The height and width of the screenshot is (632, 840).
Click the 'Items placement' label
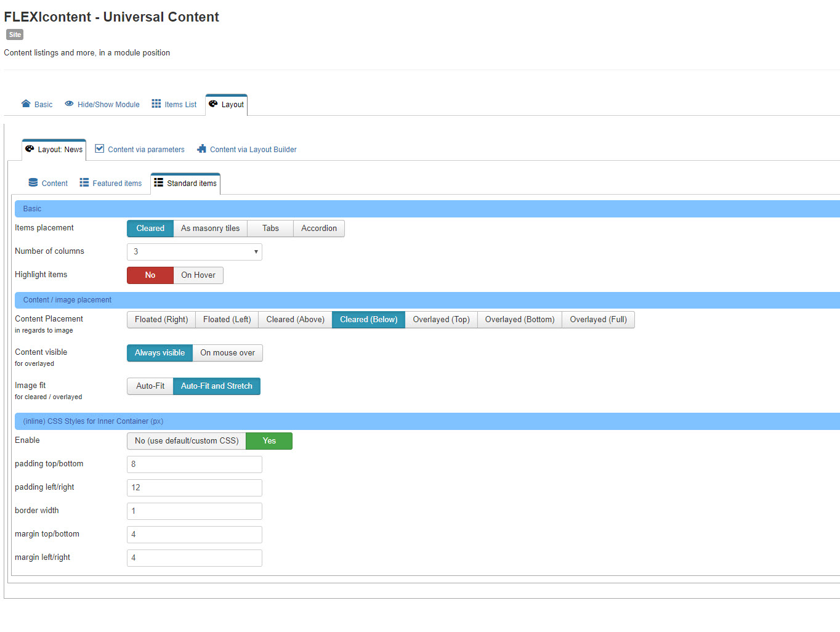pyautogui.click(x=44, y=228)
